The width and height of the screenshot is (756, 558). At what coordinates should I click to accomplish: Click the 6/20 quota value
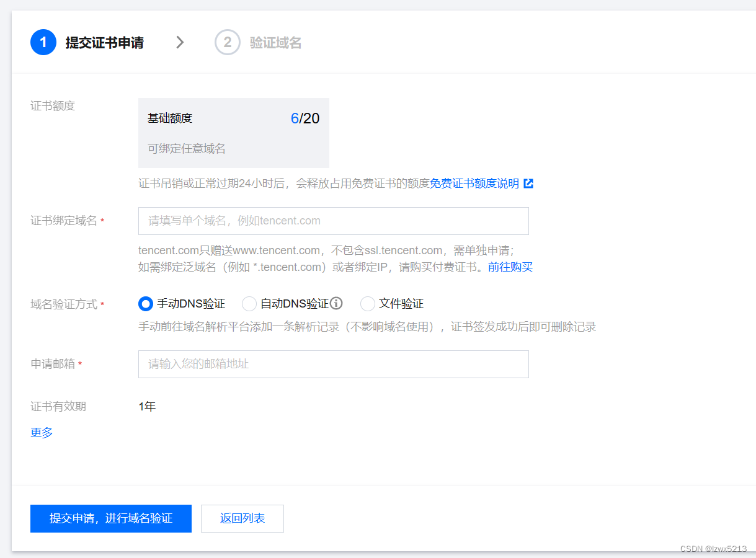tap(305, 118)
